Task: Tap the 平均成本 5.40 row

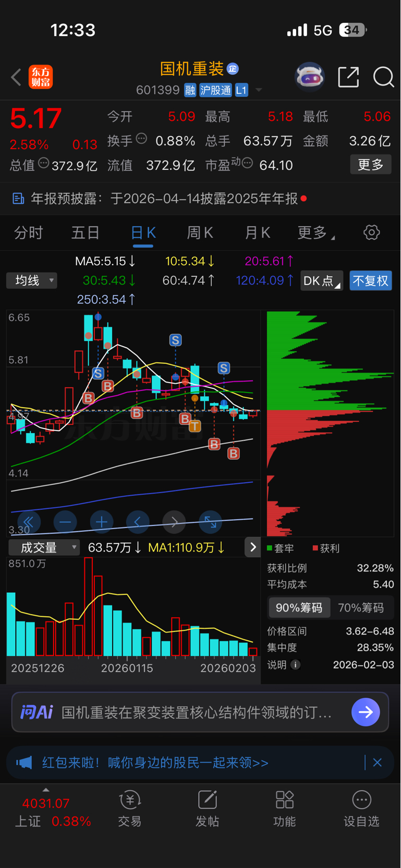Action: tap(330, 584)
